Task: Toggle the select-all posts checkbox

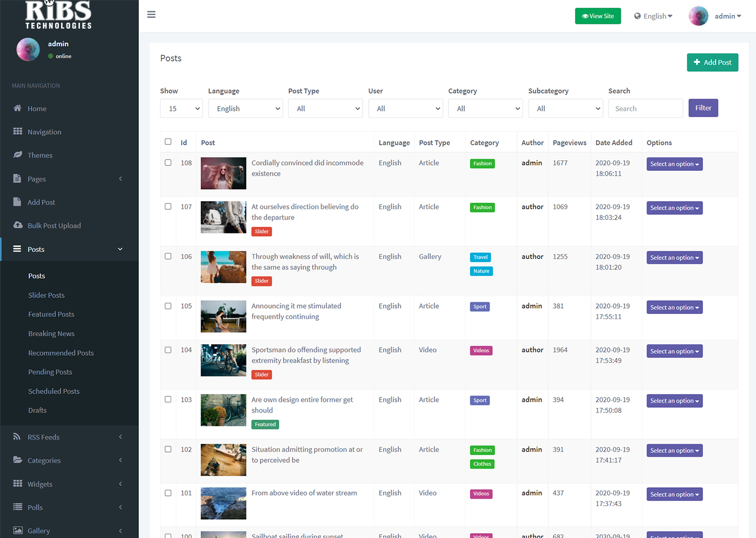Action: 168,142
